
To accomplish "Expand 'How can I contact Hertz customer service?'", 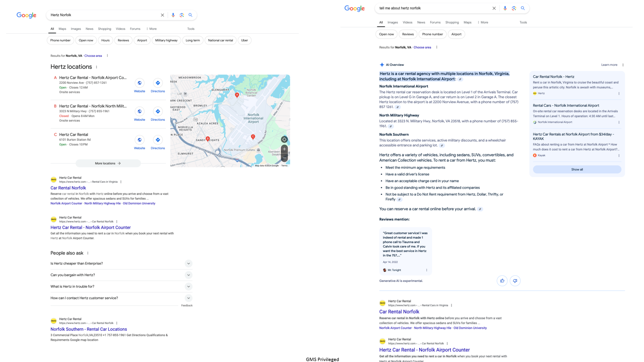I will point(188,298).
